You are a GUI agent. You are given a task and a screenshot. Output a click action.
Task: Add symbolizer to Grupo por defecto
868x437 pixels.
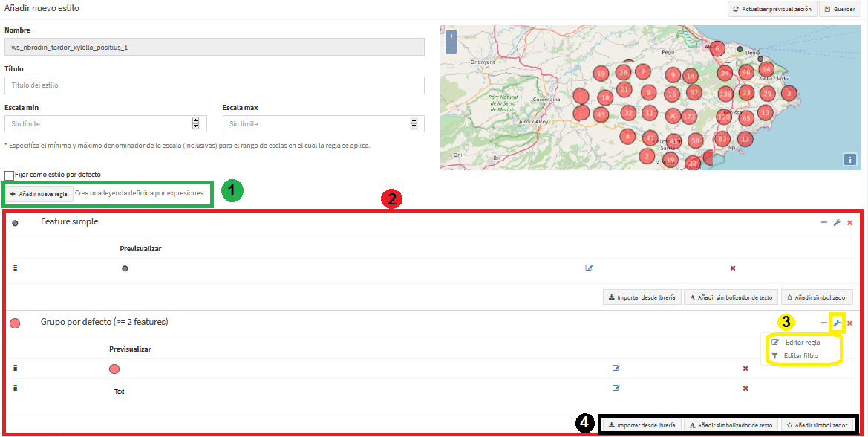[817, 425]
